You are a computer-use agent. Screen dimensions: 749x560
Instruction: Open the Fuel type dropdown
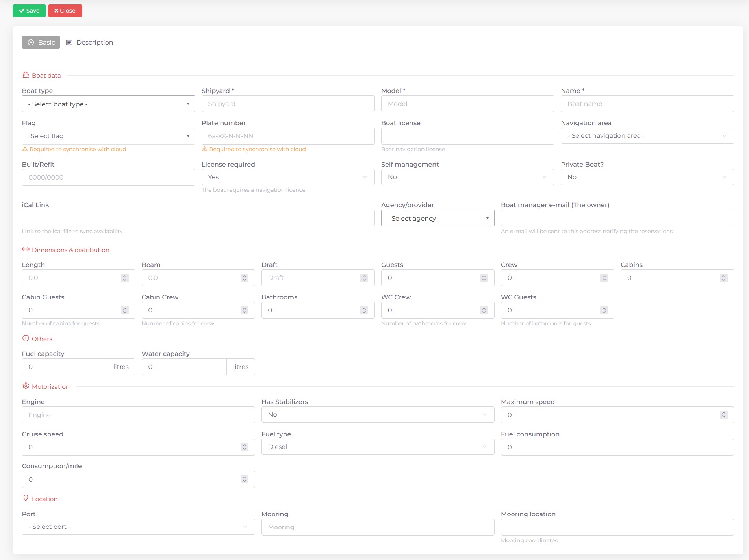point(378,447)
